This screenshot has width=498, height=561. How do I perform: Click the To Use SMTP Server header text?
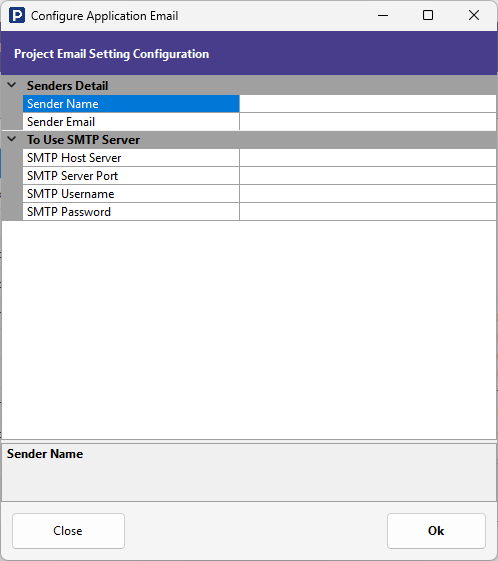(83, 140)
